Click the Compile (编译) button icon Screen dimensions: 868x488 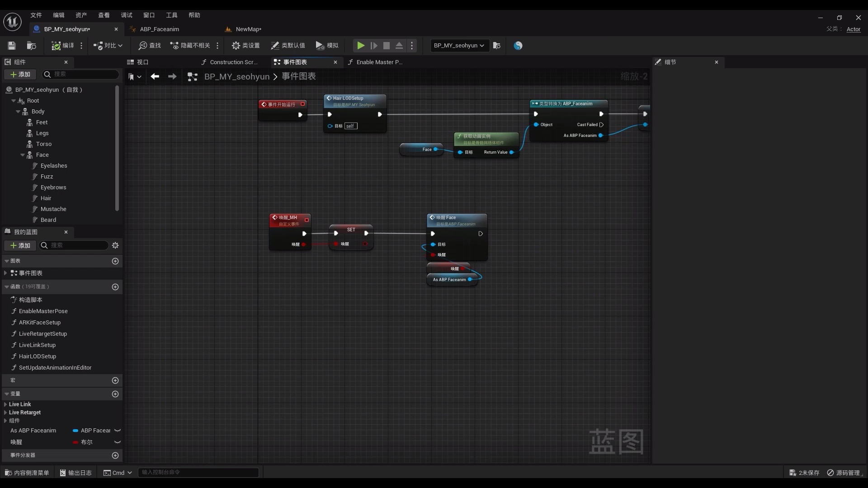click(x=56, y=46)
